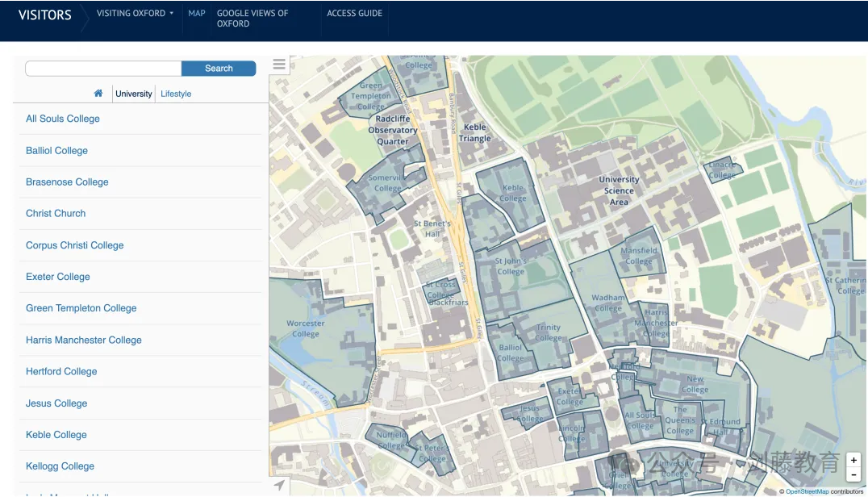Click Worcester College area on the map
Screen dimensions: 868x497
[306, 328]
